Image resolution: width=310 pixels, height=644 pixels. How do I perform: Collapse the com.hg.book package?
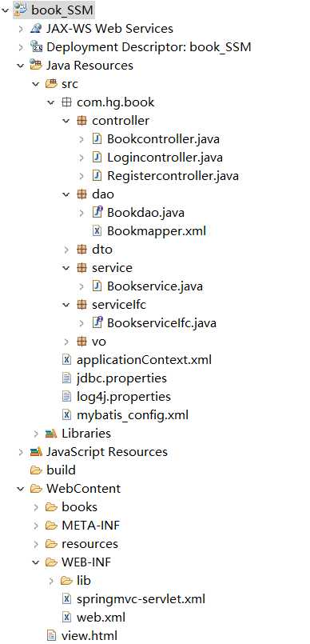point(51,102)
